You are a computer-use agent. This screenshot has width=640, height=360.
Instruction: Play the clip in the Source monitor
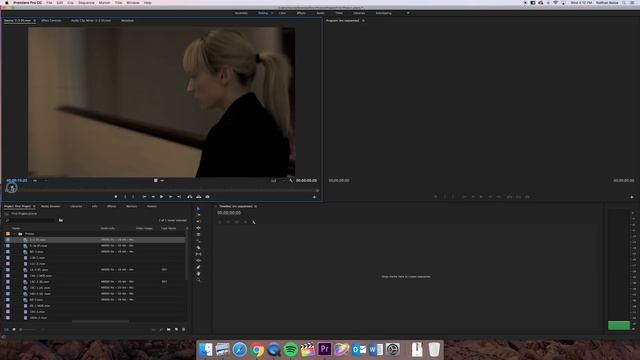click(x=162, y=197)
